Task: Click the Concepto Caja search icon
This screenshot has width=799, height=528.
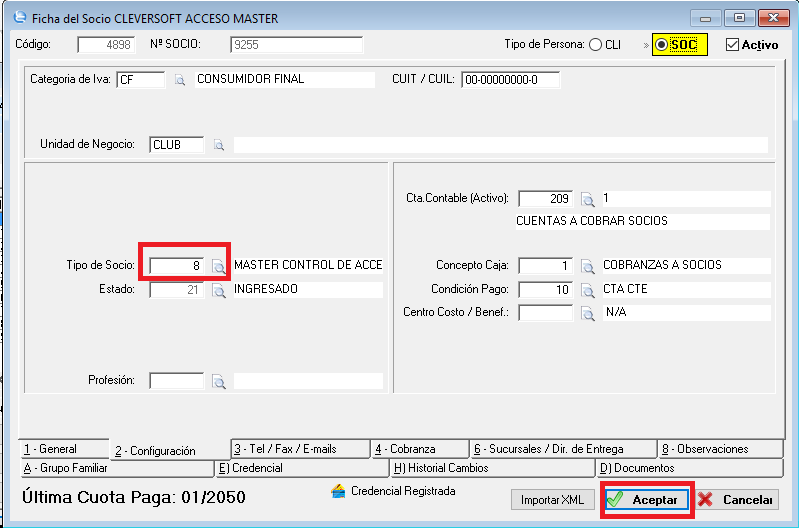Action: pyautogui.click(x=588, y=266)
